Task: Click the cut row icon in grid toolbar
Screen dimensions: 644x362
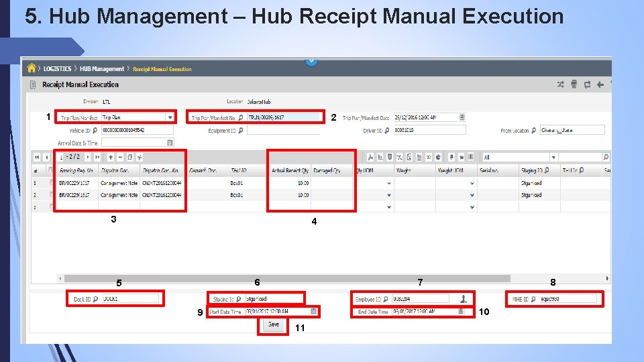Action: click(140, 157)
